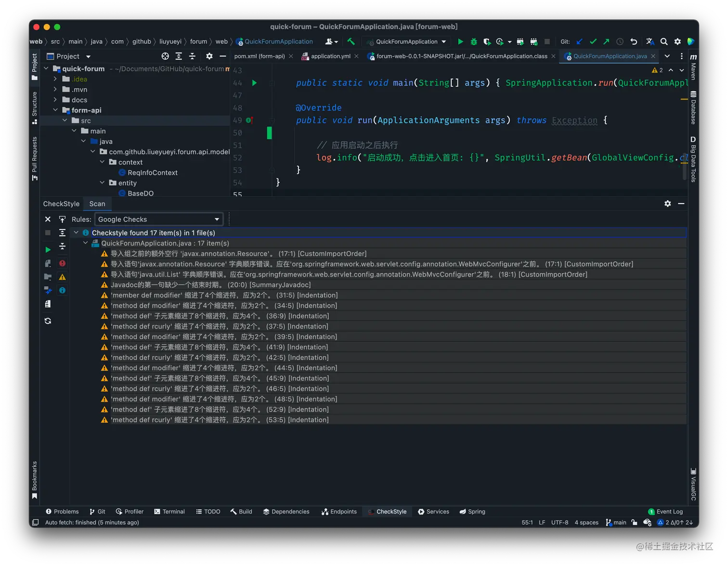Collapse QuickForumApplication.java results node
Image resolution: width=728 pixels, height=566 pixels.
85,243
